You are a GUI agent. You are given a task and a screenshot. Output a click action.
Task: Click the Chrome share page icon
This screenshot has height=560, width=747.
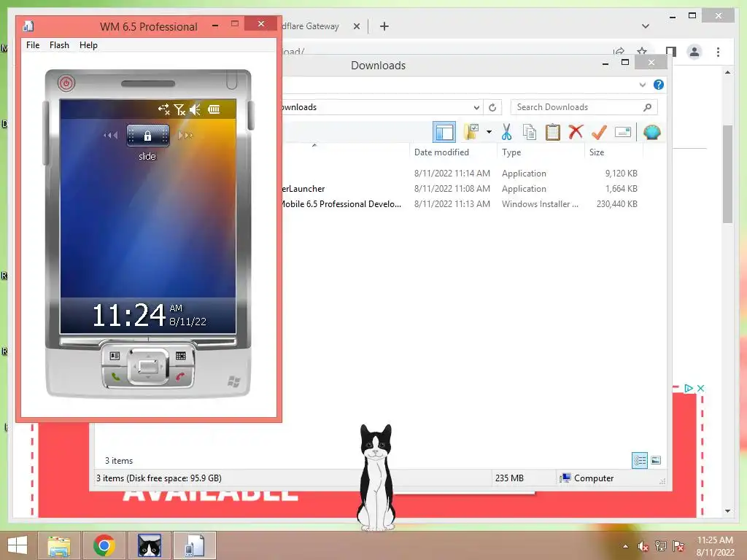(x=619, y=51)
